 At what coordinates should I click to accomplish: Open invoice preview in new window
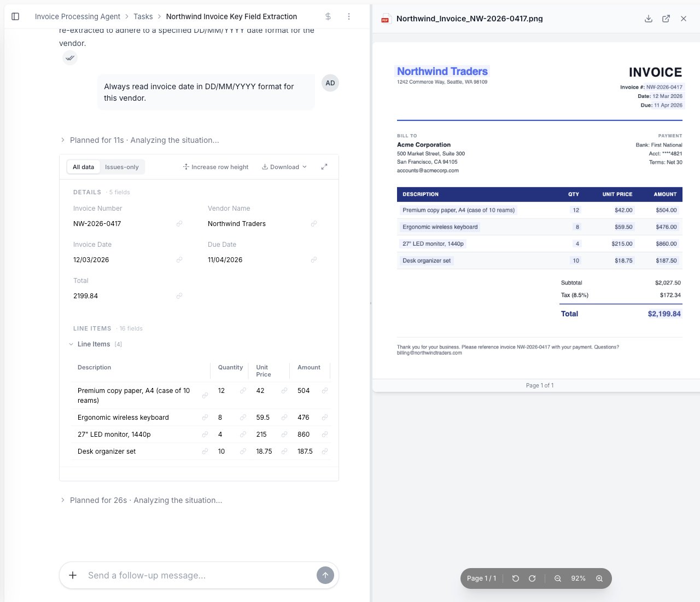pos(666,19)
